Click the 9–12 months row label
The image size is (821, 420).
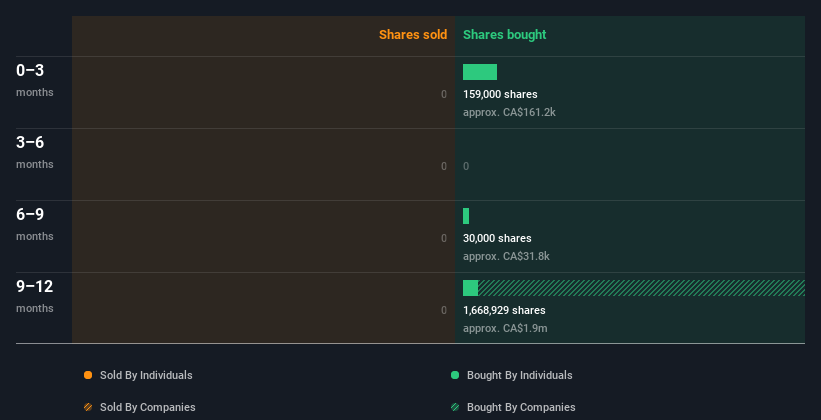coord(35,296)
